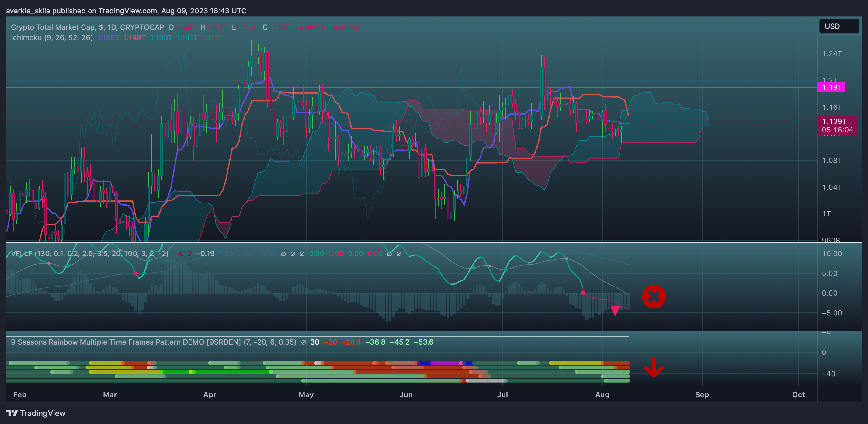
Task: Click the Feb time axis label
Action: click(x=19, y=395)
